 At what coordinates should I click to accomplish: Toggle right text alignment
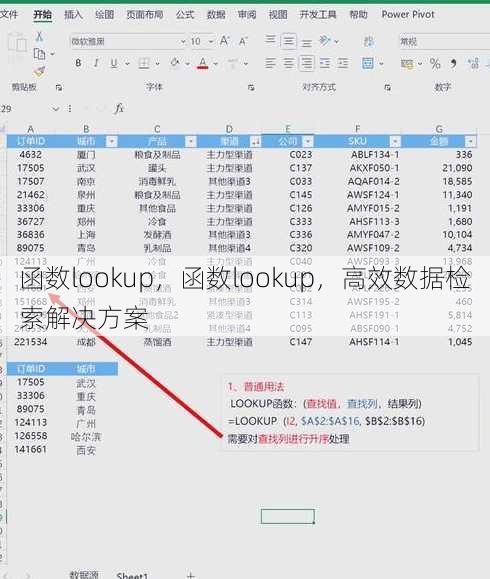point(306,64)
